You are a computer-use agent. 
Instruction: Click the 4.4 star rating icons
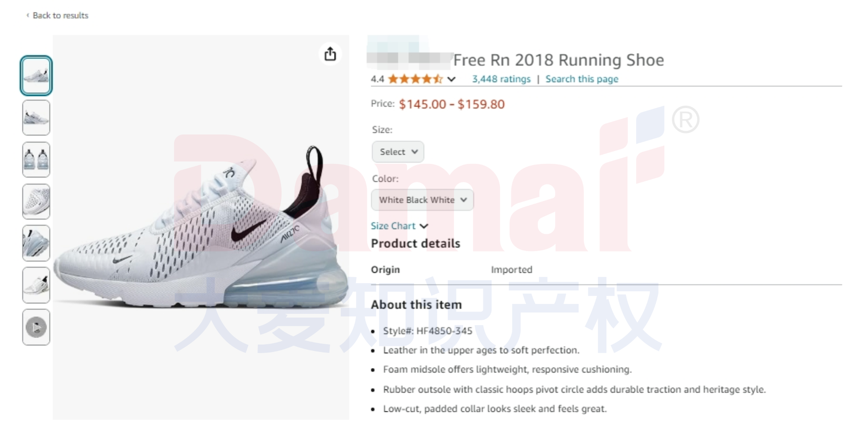coord(415,79)
